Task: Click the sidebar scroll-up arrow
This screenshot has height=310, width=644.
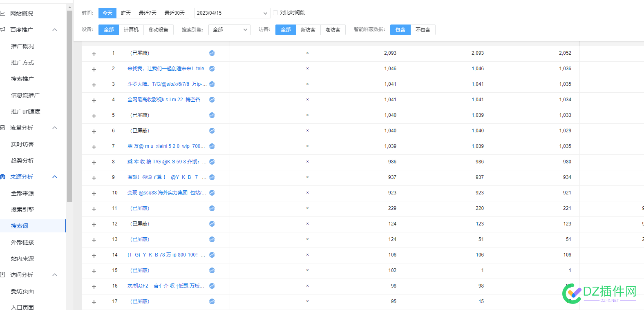Action: [69, 7]
